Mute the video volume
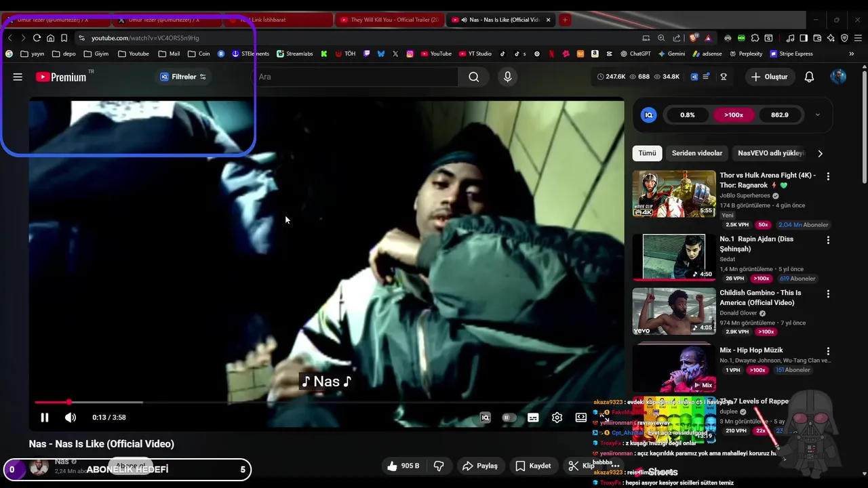 click(70, 418)
